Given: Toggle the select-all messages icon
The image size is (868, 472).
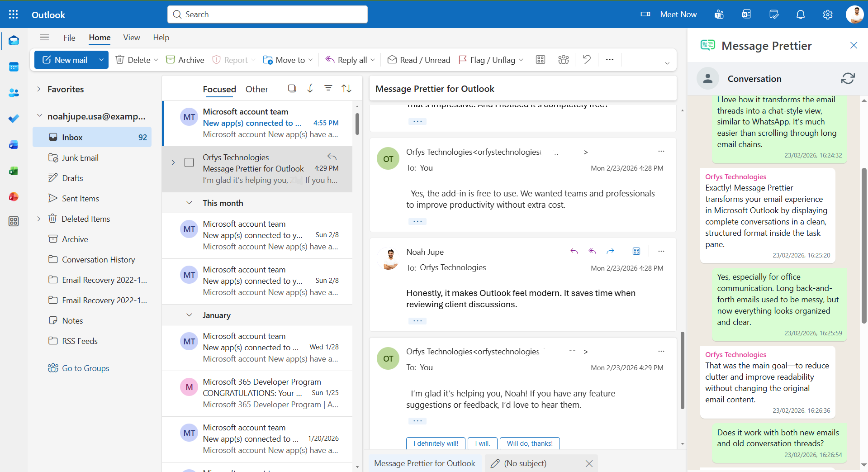Looking at the screenshot, I should (292, 88).
